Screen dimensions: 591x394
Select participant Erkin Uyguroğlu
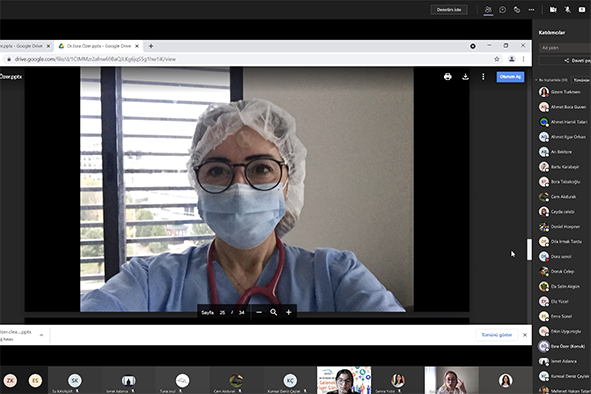pyautogui.click(x=563, y=331)
